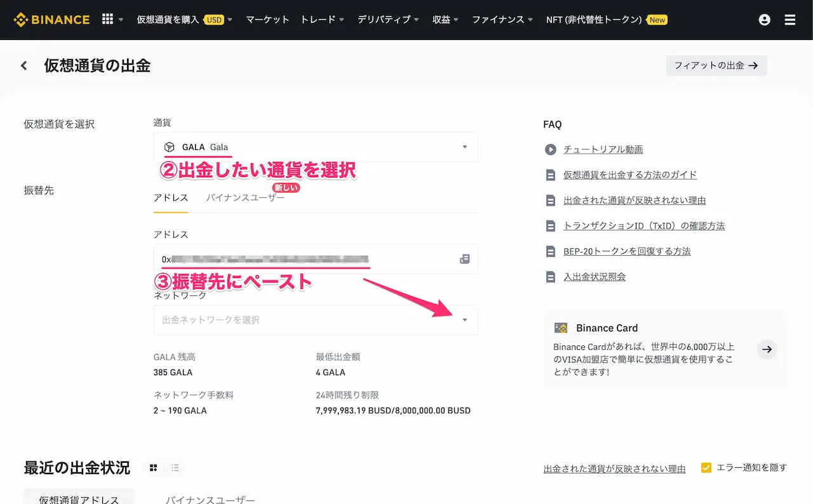Open FAQ link 出金された通貨が反映されない理由
813x504 pixels.
[635, 201]
